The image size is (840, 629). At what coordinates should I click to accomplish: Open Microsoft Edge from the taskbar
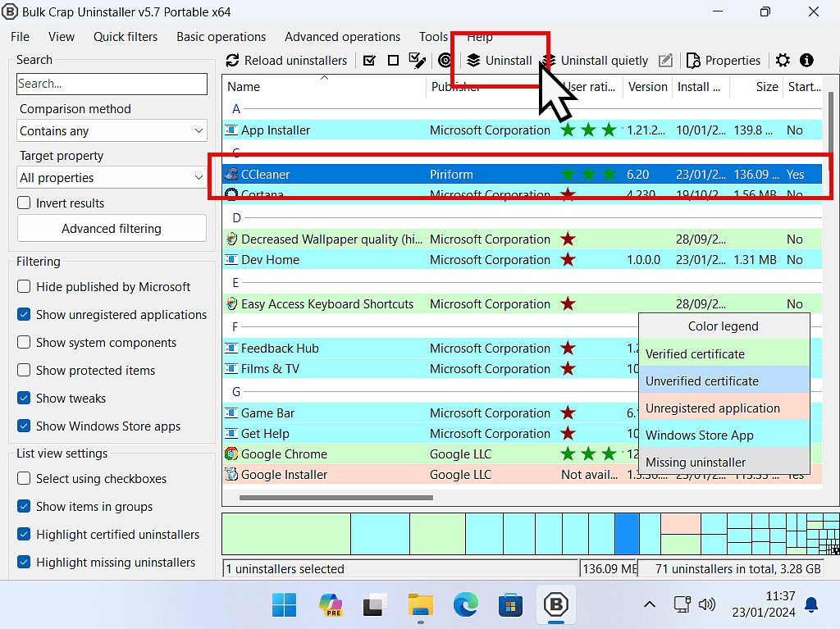[465, 605]
